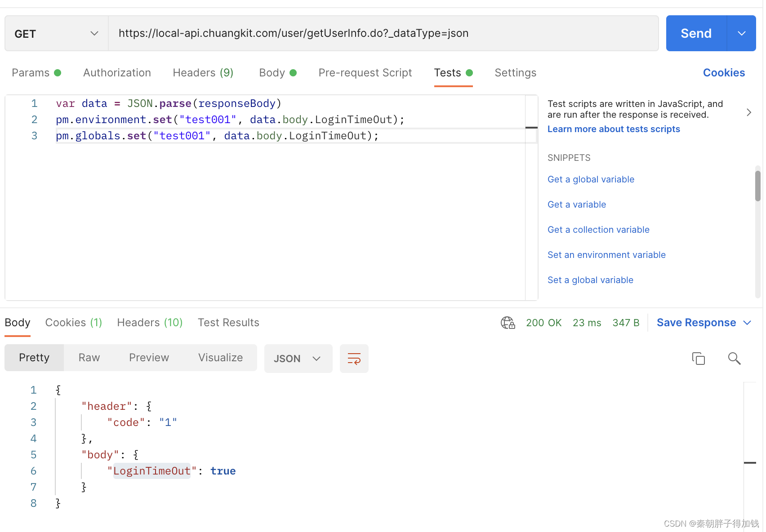This screenshot has height=532, width=766.
Task: Open the Pre-request Script tab
Action: coord(365,73)
